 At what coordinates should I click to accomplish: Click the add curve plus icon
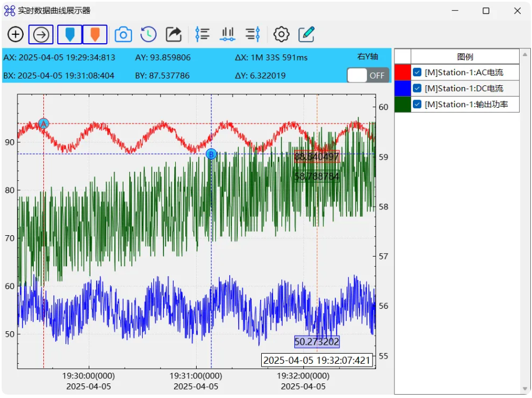(16, 34)
